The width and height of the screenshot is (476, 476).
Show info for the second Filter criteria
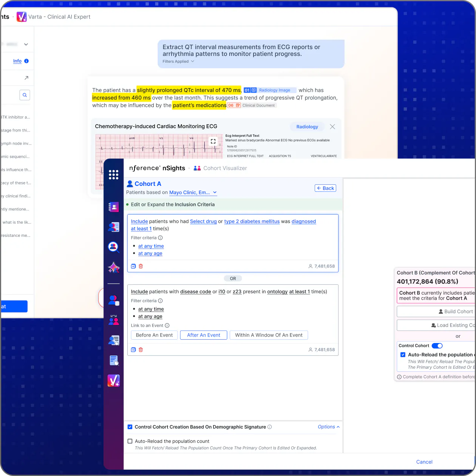pos(160,301)
